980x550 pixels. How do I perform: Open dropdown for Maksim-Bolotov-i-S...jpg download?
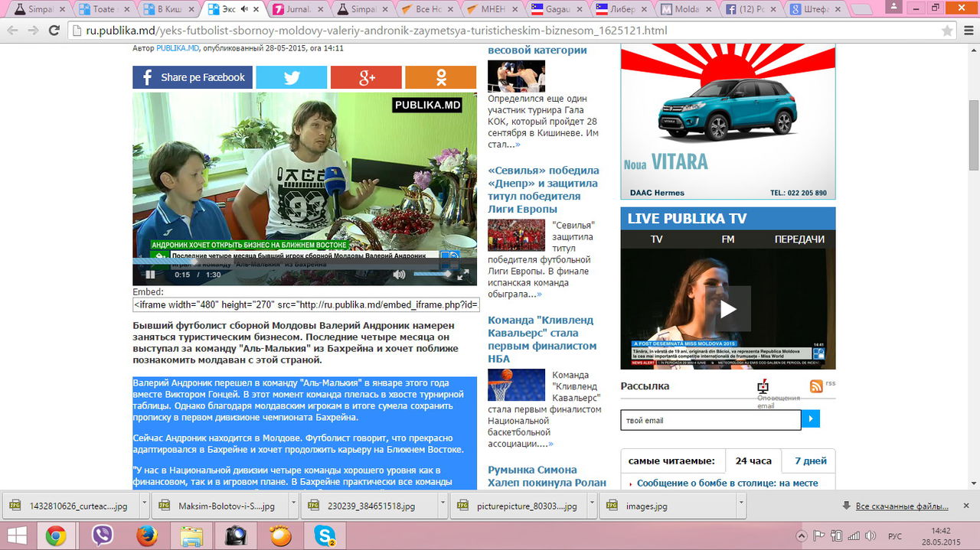(x=293, y=506)
